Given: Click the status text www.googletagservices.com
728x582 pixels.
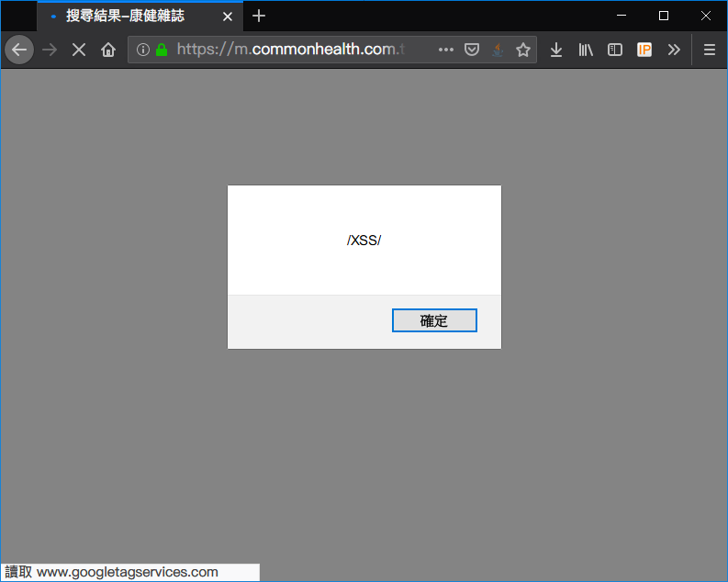Looking at the screenshot, I should (x=128, y=572).
